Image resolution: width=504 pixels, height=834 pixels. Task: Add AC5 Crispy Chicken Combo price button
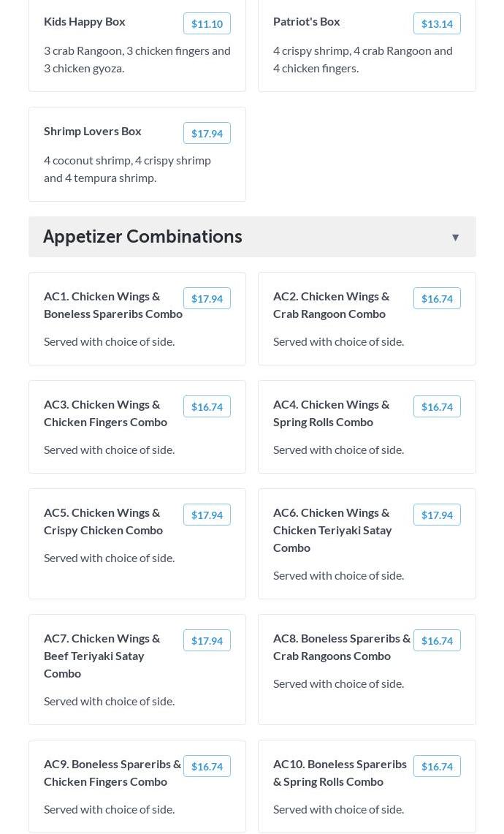coord(207,515)
